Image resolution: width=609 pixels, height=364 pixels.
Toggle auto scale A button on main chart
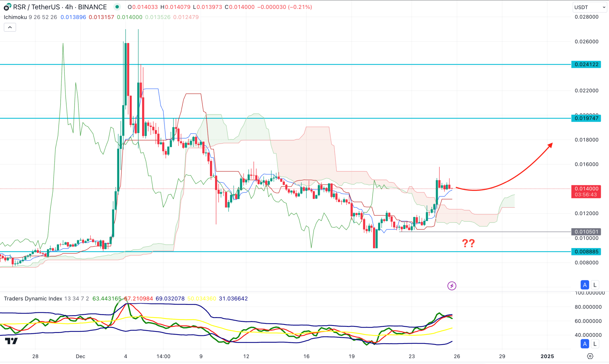point(585,285)
